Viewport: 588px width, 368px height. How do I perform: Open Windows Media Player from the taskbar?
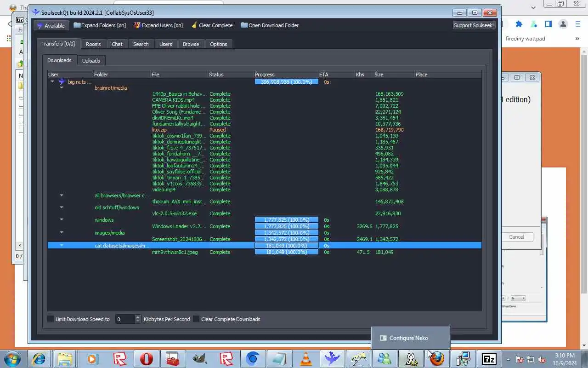point(93,359)
